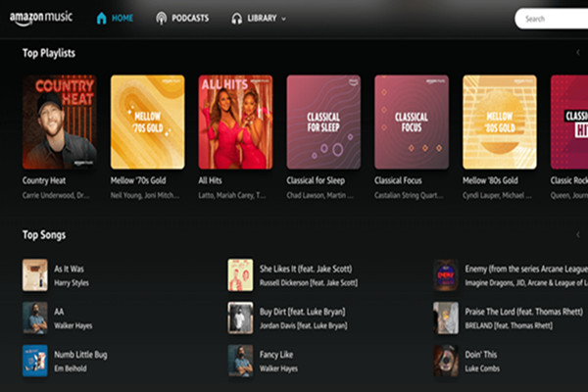The width and height of the screenshot is (588, 392).
Task: Play Numb Little Bug album art
Action: 35,361
